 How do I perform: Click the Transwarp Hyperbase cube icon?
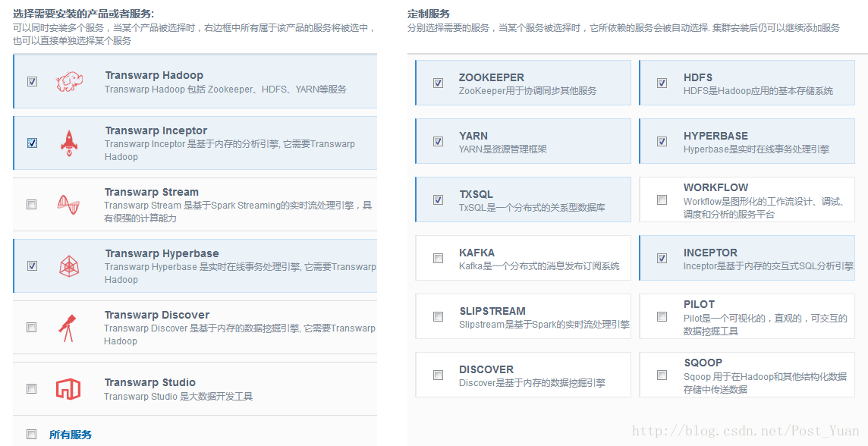point(68,266)
